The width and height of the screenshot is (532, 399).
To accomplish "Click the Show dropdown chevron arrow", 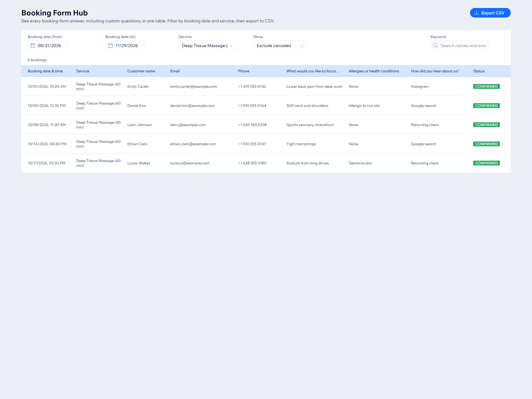I will pos(302,46).
